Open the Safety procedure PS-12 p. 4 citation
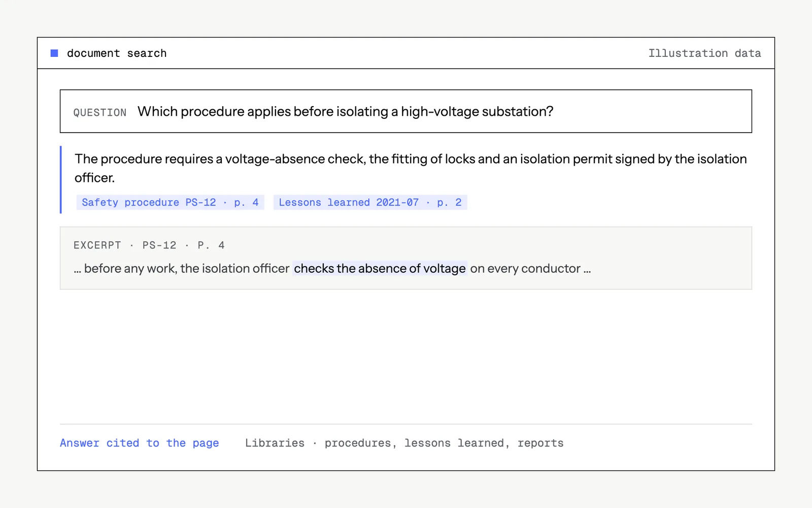 click(x=171, y=202)
